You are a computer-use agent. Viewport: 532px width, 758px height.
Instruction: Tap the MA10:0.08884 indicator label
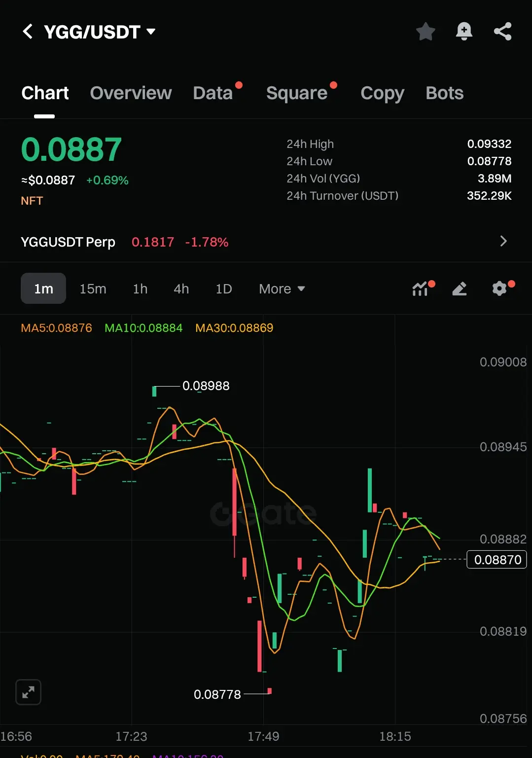click(143, 328)
